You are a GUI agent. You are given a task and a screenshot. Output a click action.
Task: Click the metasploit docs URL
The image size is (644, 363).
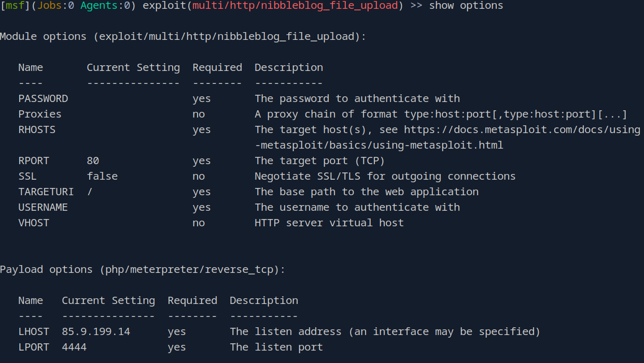point(522,129)
